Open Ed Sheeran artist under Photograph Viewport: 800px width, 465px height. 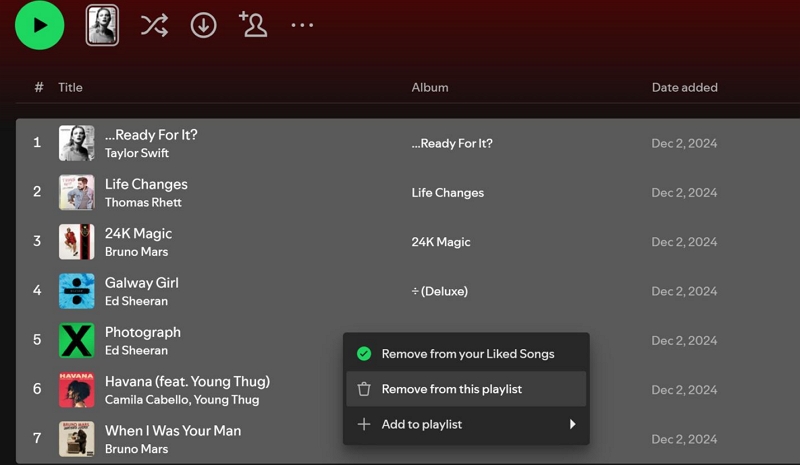tap(136, 351)
